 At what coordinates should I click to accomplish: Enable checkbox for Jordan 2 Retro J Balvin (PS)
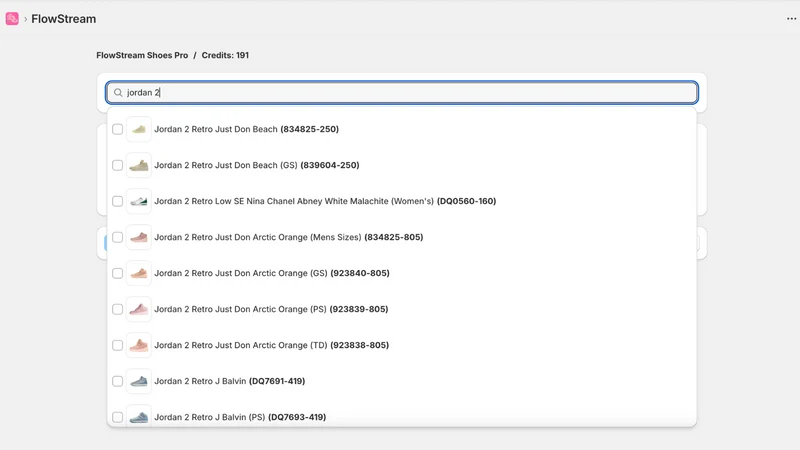(x=117, y=417)
